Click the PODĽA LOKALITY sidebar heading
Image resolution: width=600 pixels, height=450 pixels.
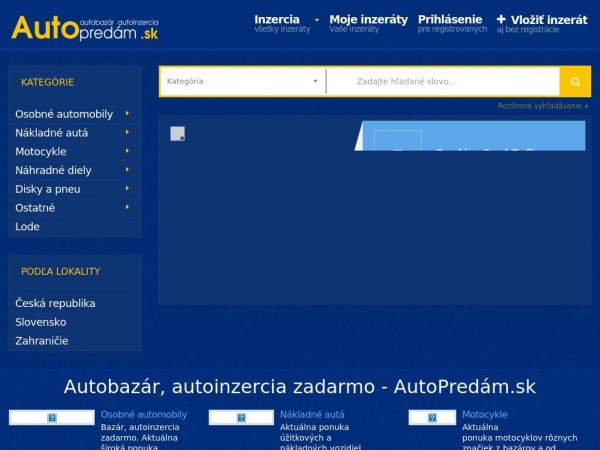click(60, 271)
